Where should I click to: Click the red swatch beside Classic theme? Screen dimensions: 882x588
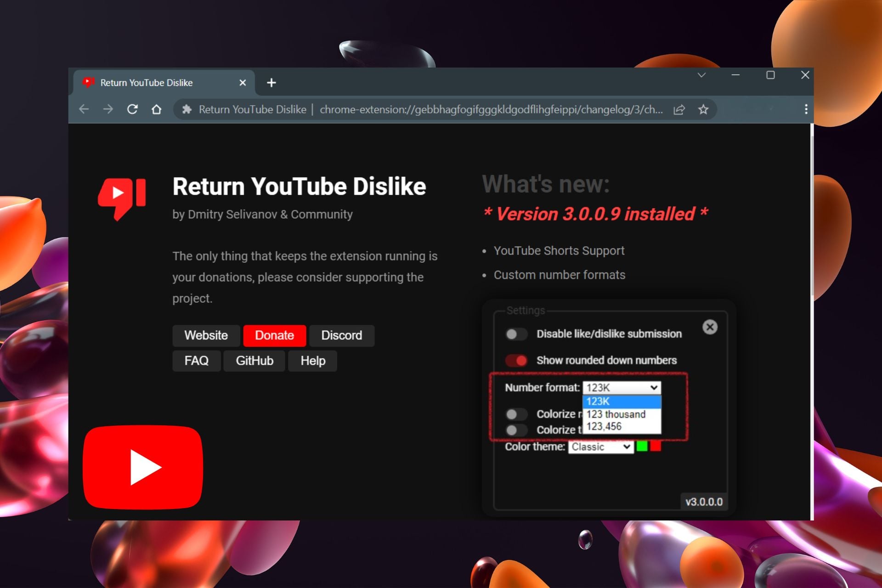(x=656, y=446)
